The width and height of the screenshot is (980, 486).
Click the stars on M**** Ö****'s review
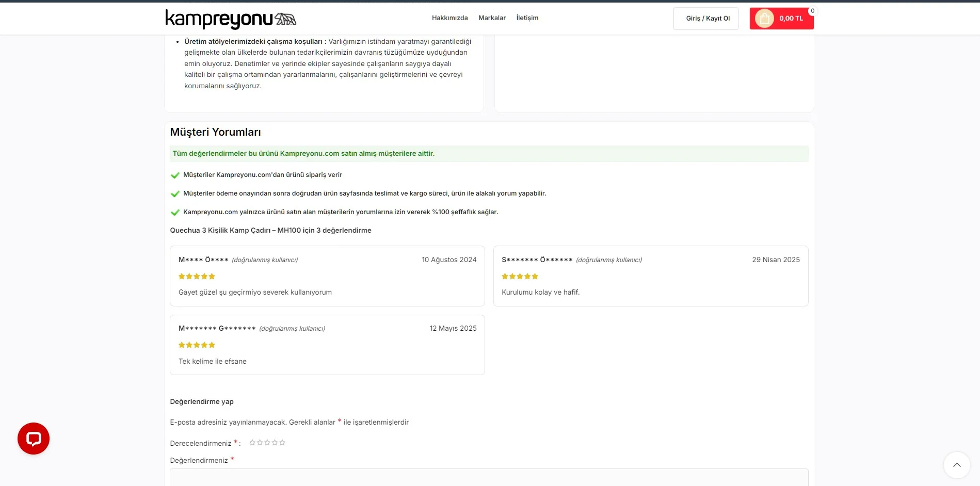(197, 277)
